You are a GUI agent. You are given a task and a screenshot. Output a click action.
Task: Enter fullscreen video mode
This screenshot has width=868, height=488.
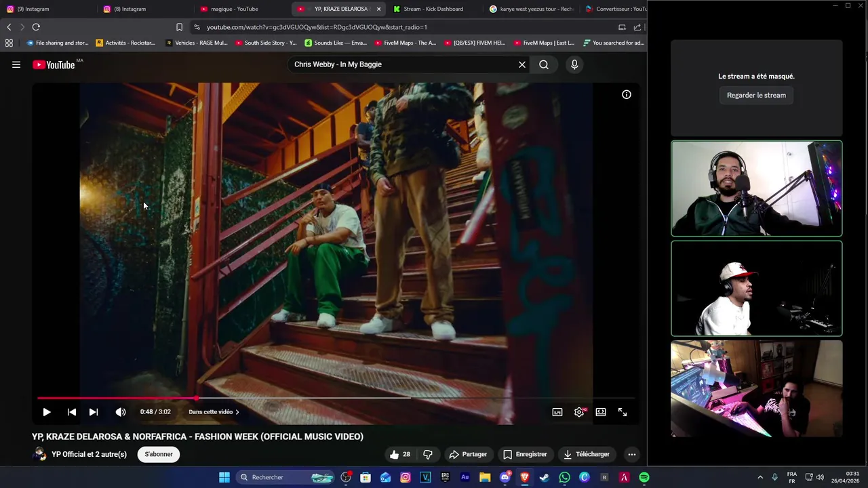(x=623, y=412)
